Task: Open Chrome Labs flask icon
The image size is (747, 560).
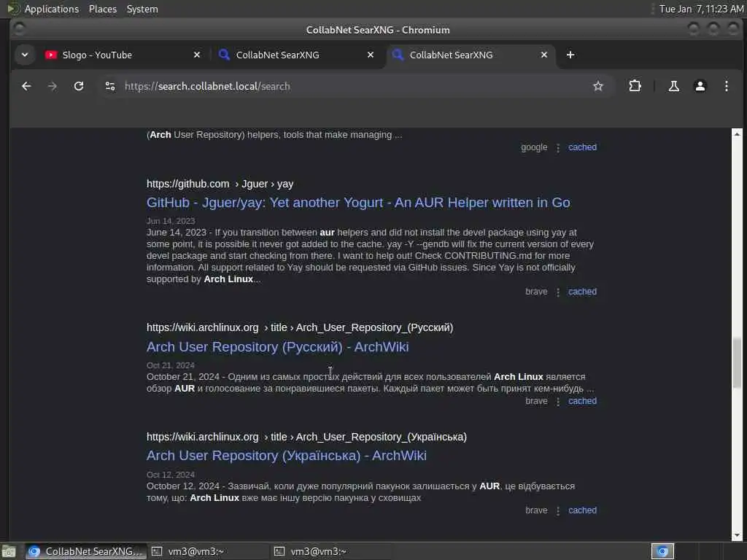Action: [673, 86]
